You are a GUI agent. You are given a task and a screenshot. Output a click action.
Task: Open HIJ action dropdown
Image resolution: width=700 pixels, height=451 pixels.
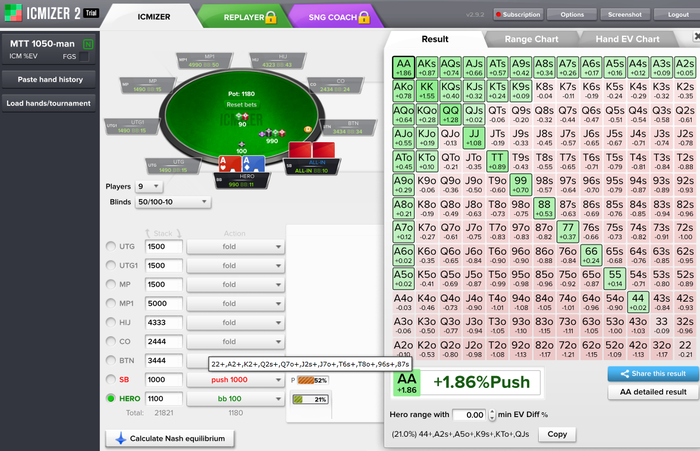[235, 322]
